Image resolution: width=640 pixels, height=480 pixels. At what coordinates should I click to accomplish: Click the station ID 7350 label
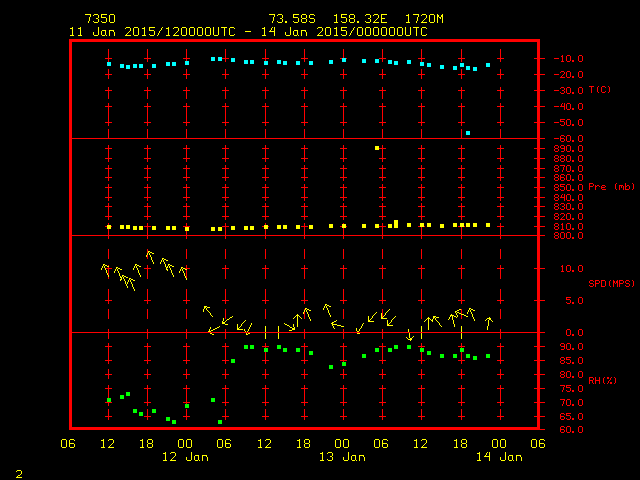98,19
